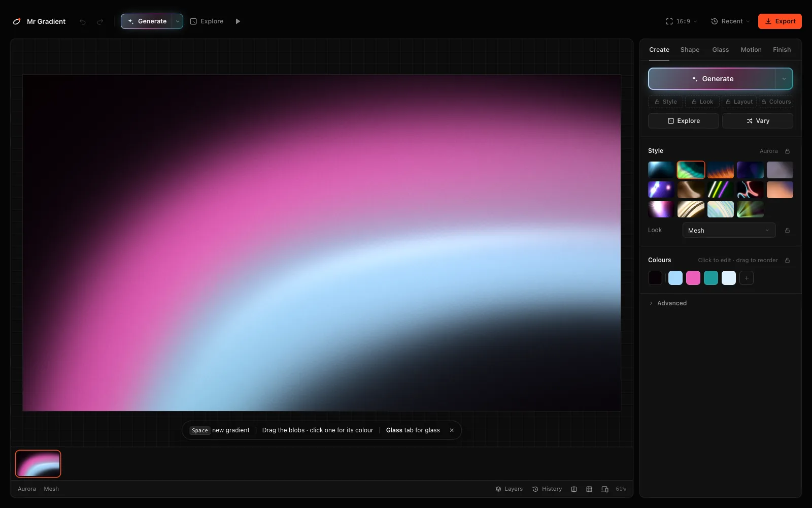Select the pink and cyan squiggle style
The image size is (812, 508).
750,189
